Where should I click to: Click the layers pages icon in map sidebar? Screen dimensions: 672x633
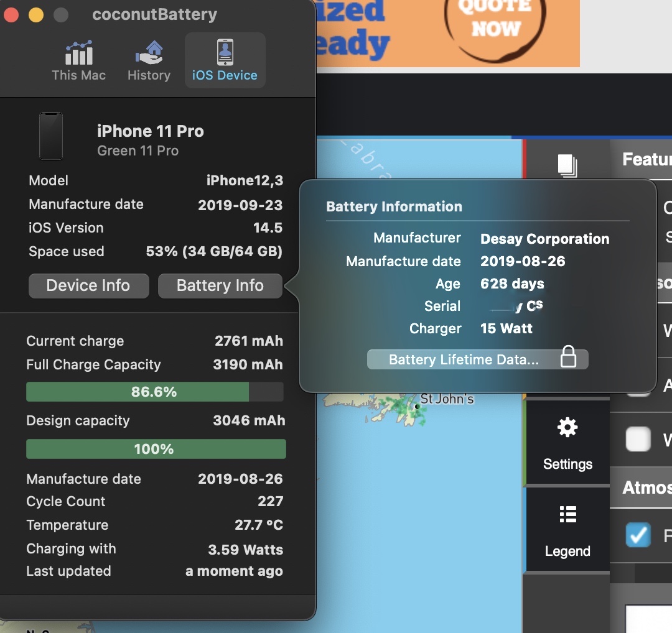[567, 165]
